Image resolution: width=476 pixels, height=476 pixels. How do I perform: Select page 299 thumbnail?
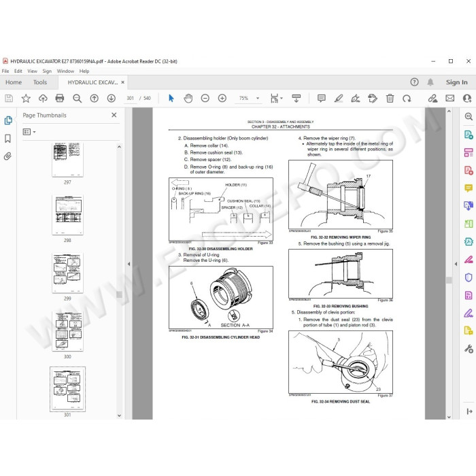(x=67, y=273)
